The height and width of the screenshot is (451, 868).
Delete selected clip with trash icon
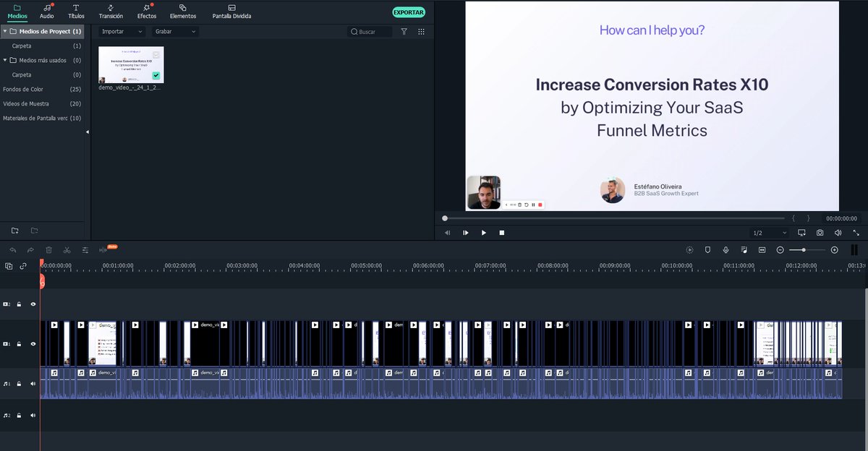[x=48, y=250]
